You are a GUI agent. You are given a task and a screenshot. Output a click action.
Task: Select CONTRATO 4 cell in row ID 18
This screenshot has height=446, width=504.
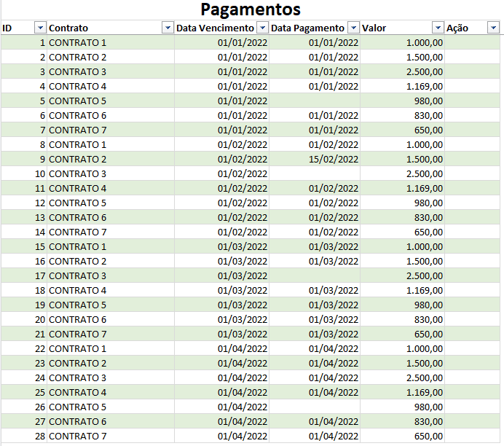111,290
